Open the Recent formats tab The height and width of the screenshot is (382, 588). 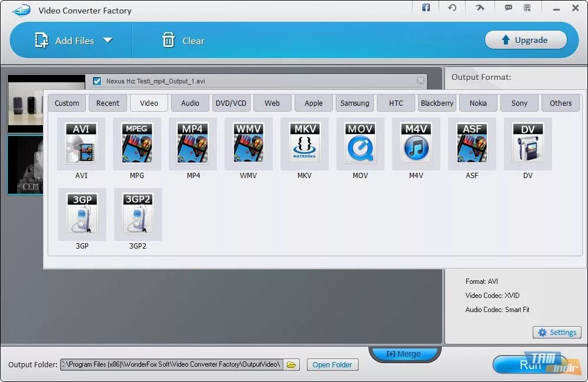(108, 103)
